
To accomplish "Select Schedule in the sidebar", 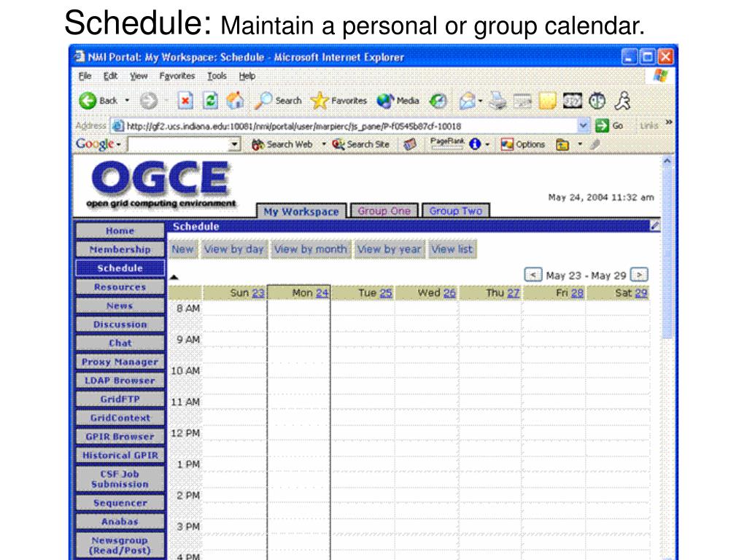I will click(x=120, y=268).
